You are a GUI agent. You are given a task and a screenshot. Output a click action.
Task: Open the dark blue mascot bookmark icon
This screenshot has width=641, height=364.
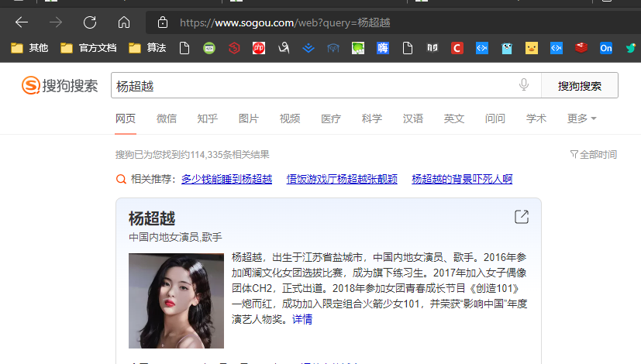(333, 48)
